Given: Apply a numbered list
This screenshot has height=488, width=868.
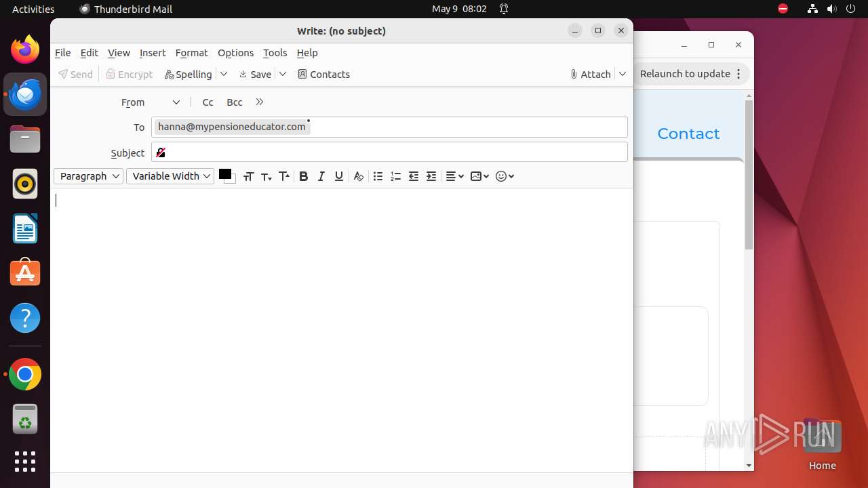Looking at the screenshot, I should [x=396, y=176].
